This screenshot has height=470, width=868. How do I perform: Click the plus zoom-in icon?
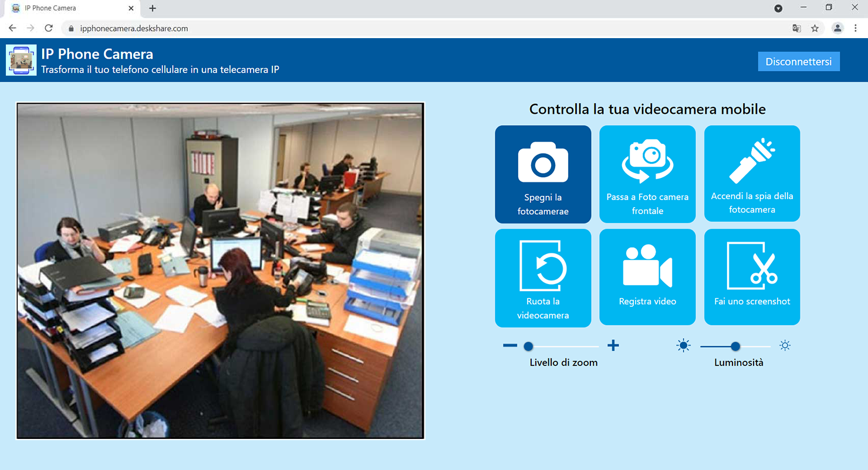point(613,346)
